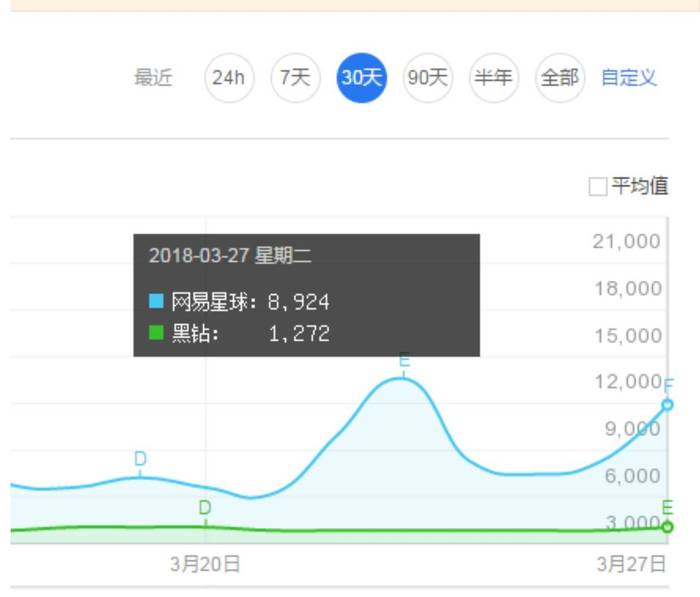700x597 pixels.
Task: Click blue F marker at right edge
Action: [x=668, y=386]
